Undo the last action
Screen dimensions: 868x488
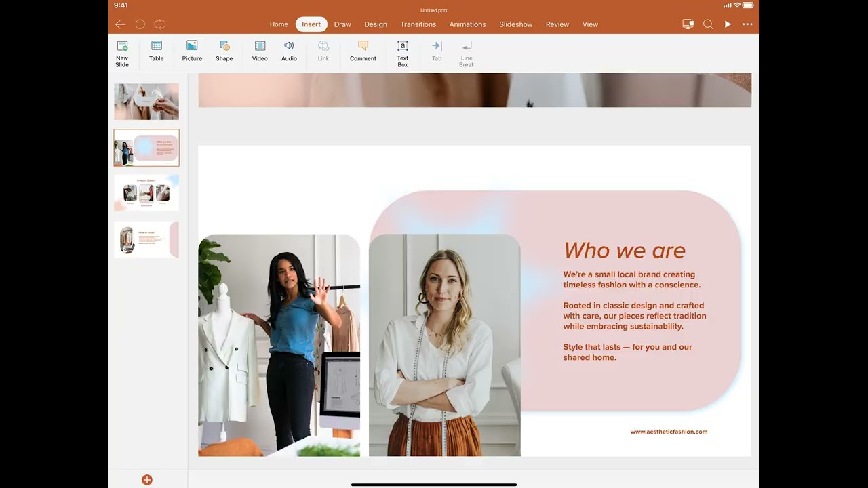[140, 24]
